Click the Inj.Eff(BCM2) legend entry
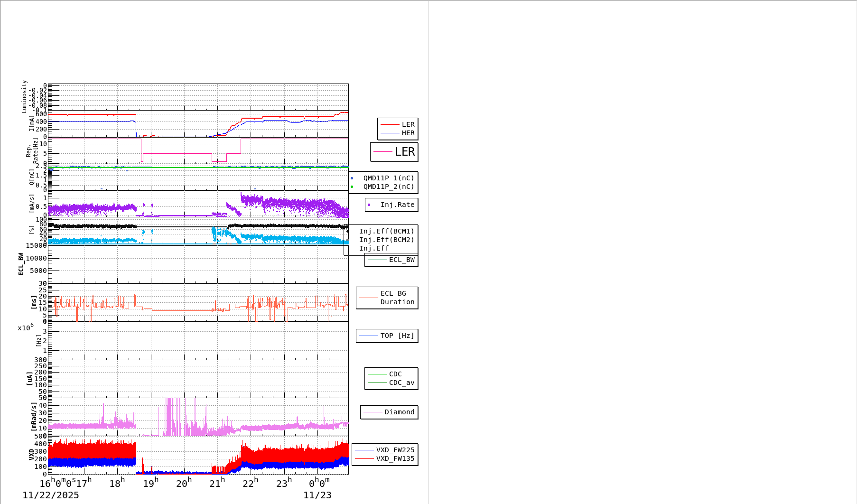This screenshot has height=504, width=857. coord(386,240)
